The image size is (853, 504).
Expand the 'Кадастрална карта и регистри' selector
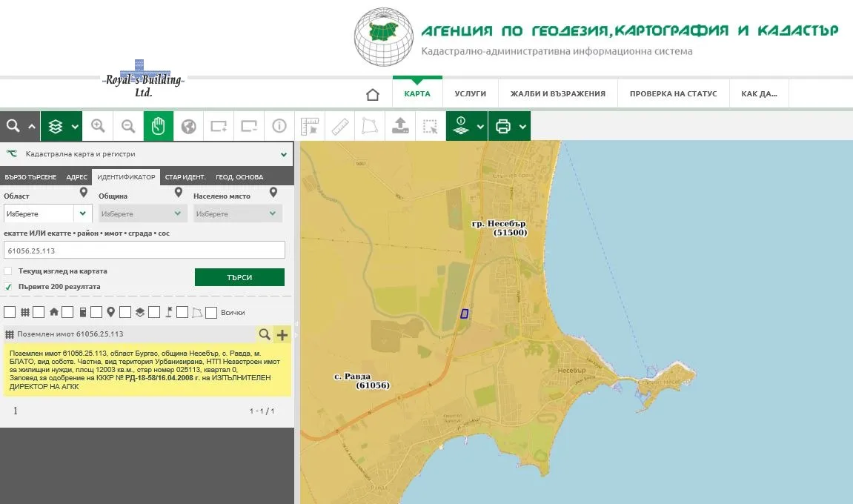(x=283, y=155)
